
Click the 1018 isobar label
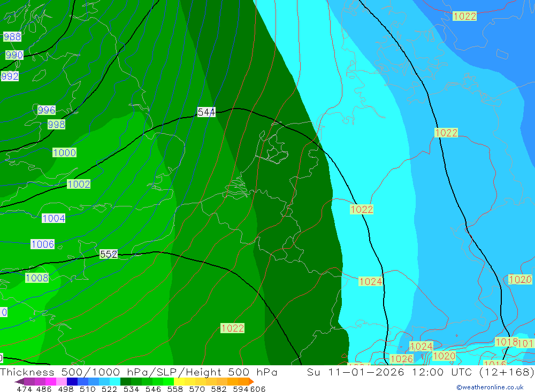point(506,342)
